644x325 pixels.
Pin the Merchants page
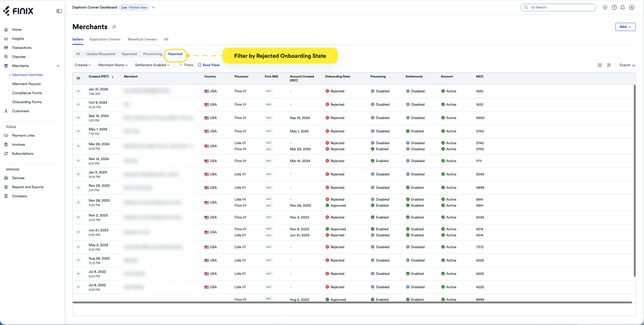tap(114, 27)
